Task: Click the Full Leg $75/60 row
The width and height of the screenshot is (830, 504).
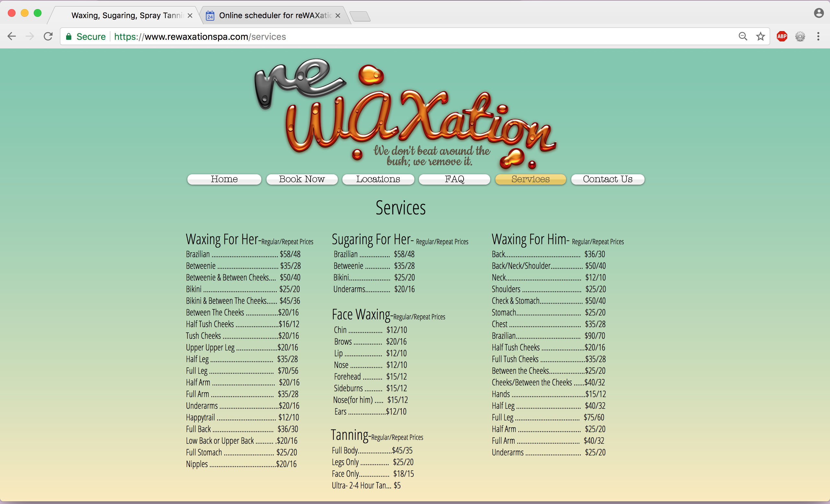Action: click(x=548, y=418)
